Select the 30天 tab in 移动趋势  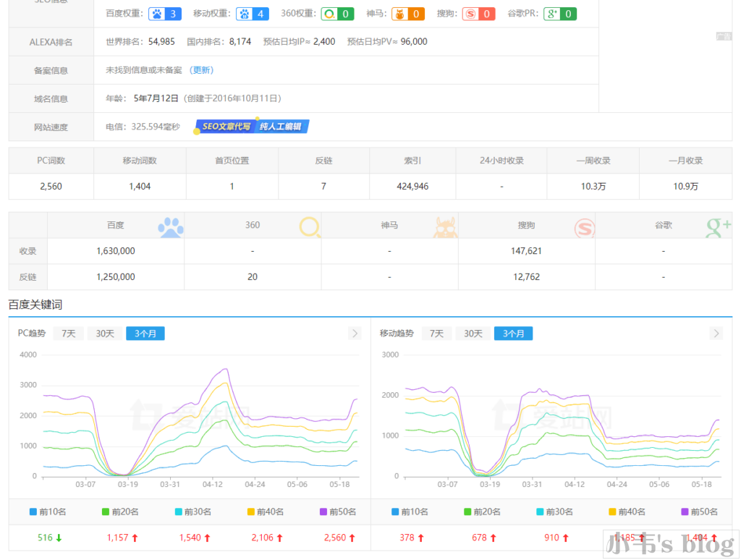tap(473, 334)
